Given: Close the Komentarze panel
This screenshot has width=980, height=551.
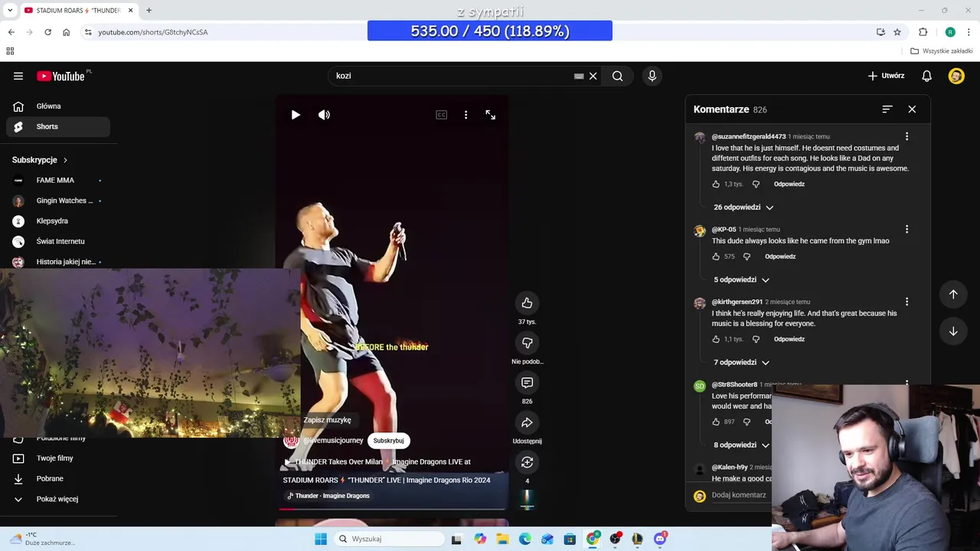Looking at the screenshot, I should 912,109.
